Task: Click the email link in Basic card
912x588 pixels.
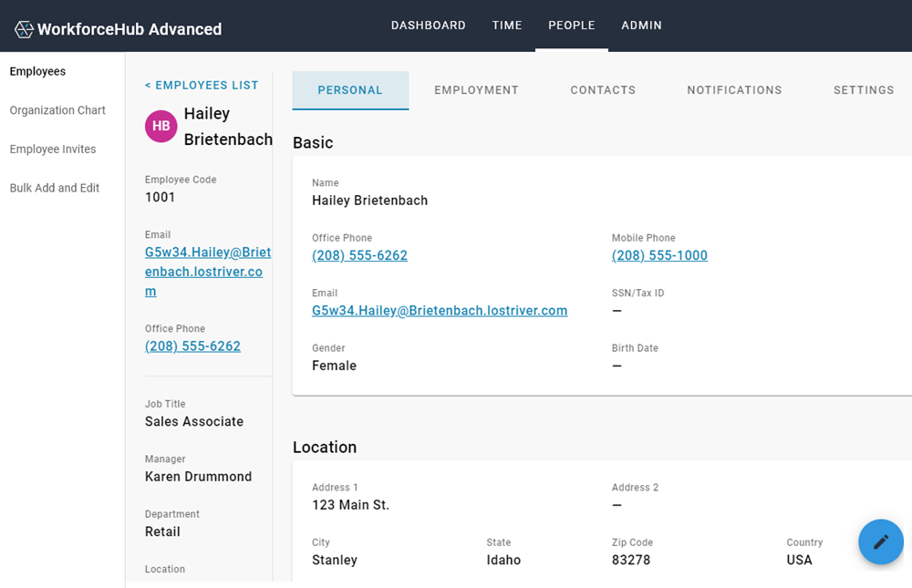Action: (x=440, y=311)
